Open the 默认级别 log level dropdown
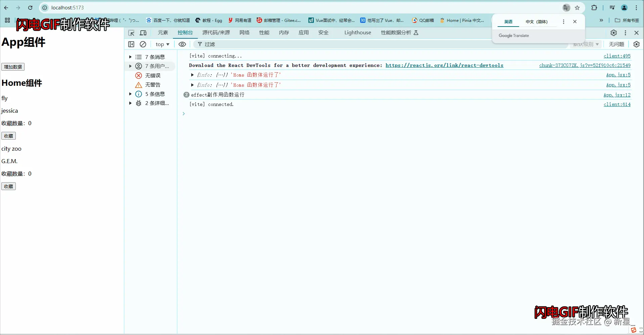 tap(585, 44)
